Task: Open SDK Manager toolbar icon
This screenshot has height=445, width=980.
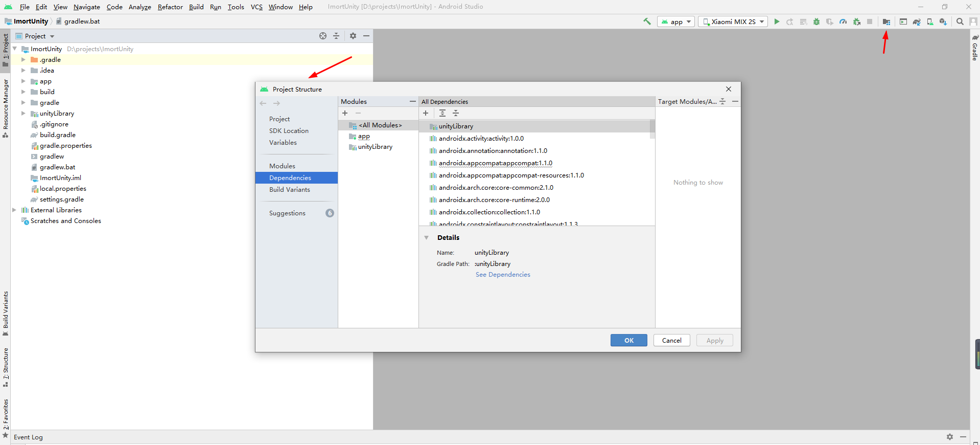Action: coord(943,21)
